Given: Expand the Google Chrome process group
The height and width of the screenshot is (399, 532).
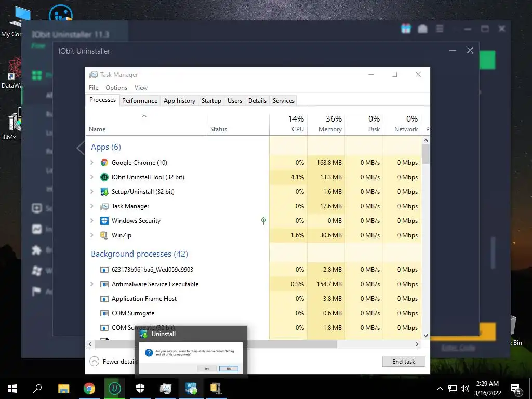Looking at the screenshot, I should tap(91, 163).
